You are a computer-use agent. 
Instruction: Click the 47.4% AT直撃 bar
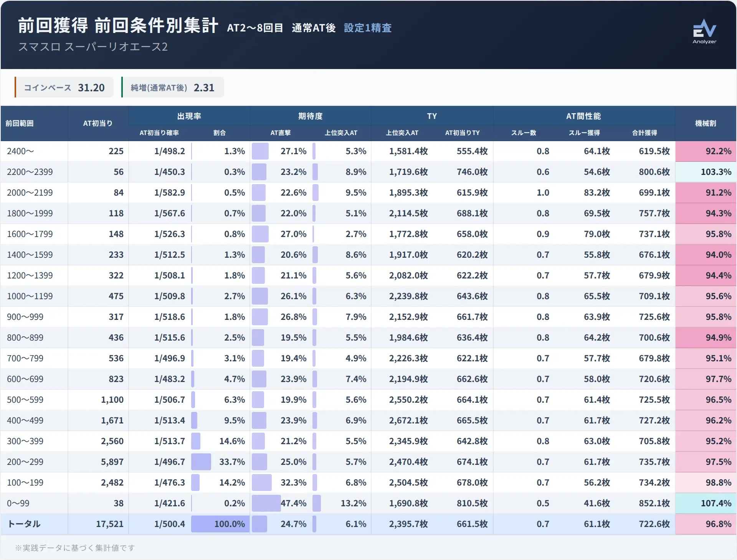pyautogui.click(x=266, y=503)
